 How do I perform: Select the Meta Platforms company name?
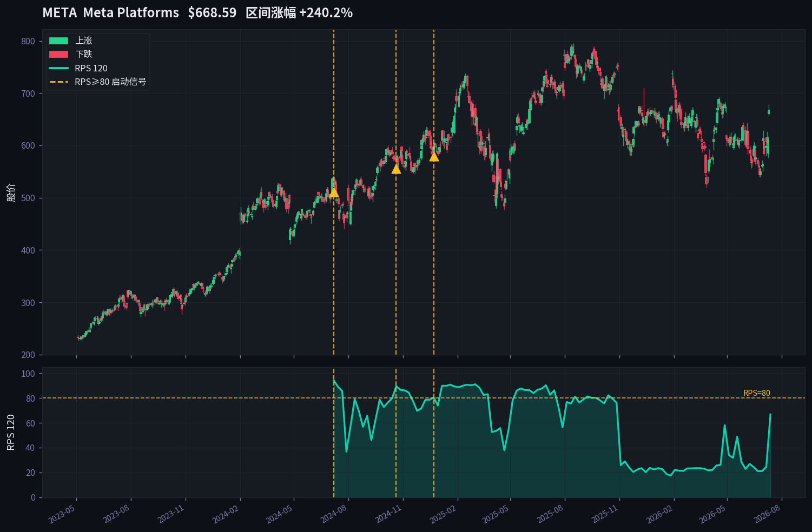pyautogui.click(x=131, y=12)
